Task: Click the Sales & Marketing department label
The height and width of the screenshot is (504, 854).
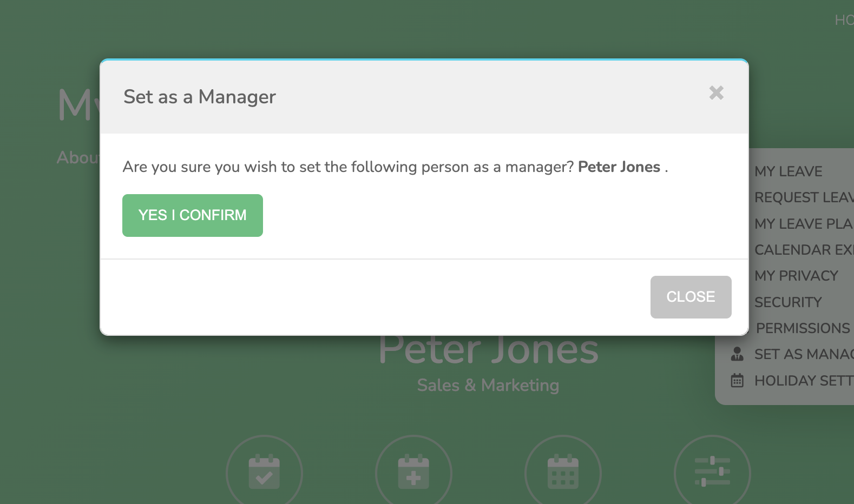Action: click(x=488, y=385)
